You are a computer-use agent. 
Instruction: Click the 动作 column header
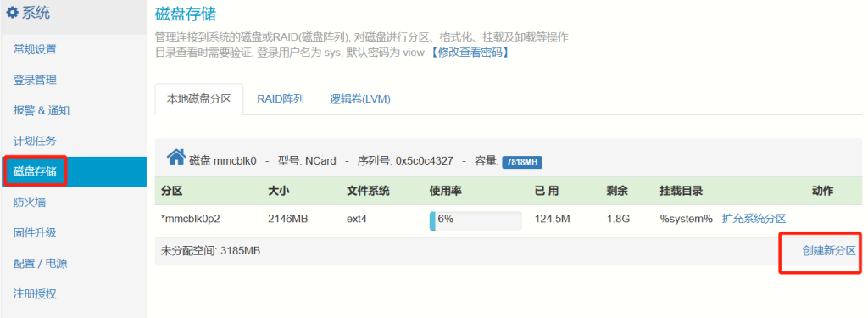tap(822, 191)
